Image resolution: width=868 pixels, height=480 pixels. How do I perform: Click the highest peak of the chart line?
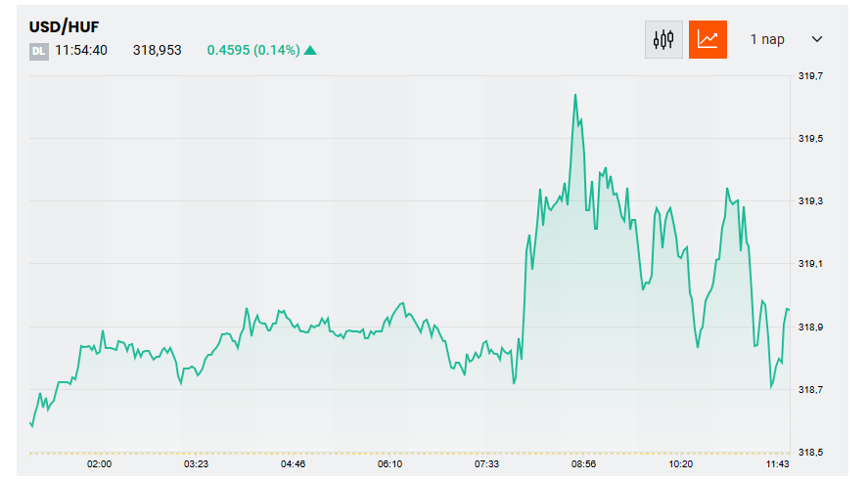point(575,95)
